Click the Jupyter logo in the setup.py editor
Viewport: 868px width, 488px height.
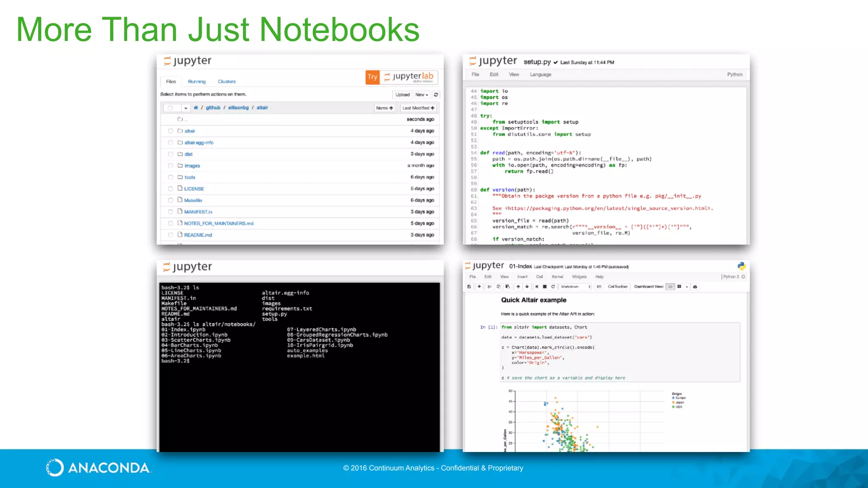493,61
